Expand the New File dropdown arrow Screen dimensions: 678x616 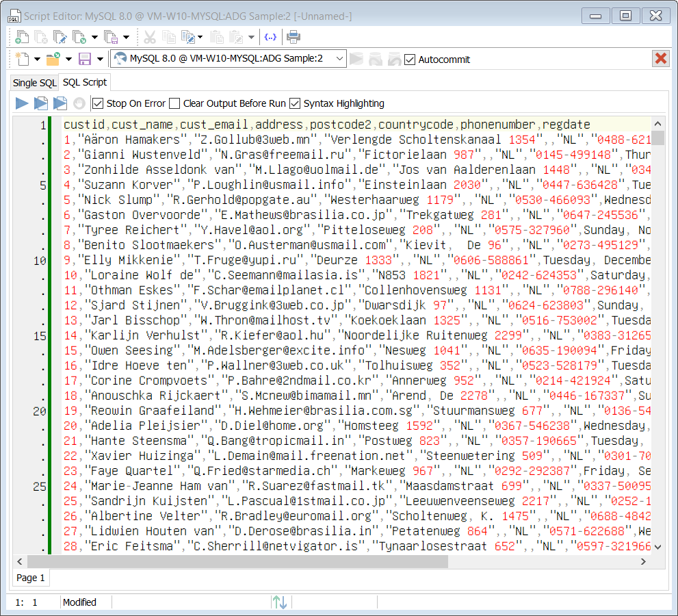37,59
